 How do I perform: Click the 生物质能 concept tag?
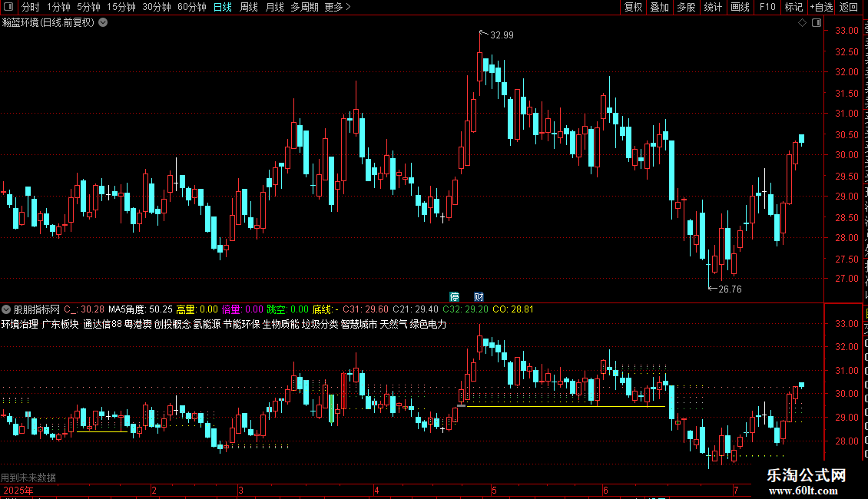click(x=280, y=324)
